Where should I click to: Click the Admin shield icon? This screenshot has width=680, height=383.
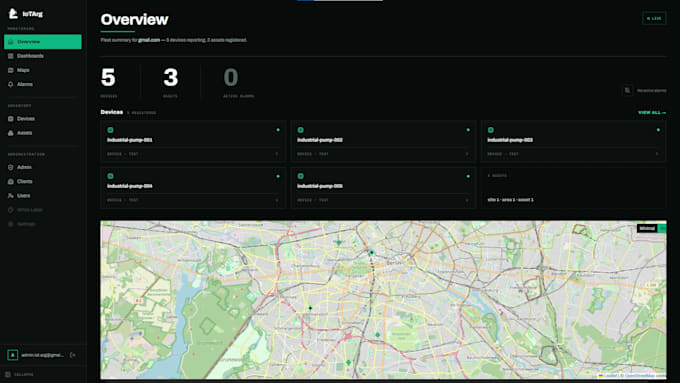click(x=10, y=167)
